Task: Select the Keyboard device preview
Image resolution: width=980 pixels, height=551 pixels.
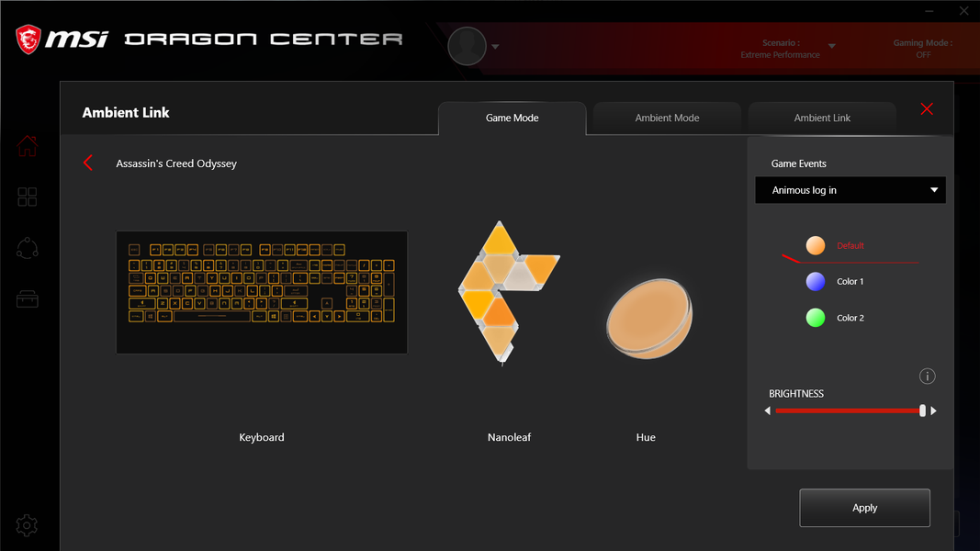Action: click(x=261, y=292)
